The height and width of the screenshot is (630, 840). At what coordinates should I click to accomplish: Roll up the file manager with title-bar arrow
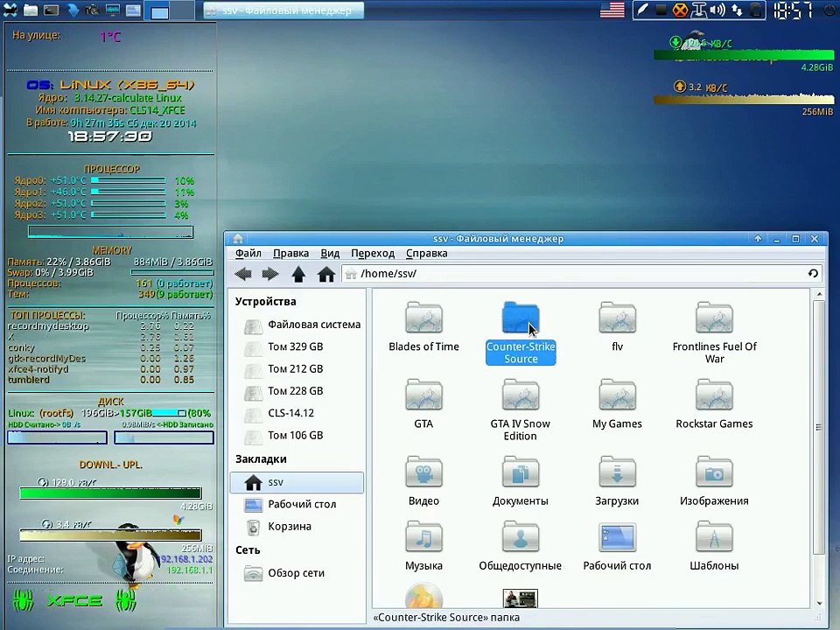point(758,239)
